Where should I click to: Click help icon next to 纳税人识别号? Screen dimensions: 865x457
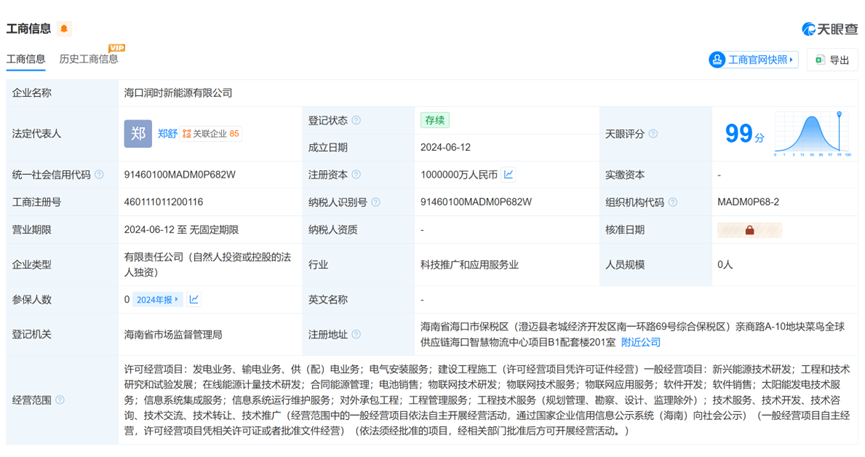(x=376, y=202)
